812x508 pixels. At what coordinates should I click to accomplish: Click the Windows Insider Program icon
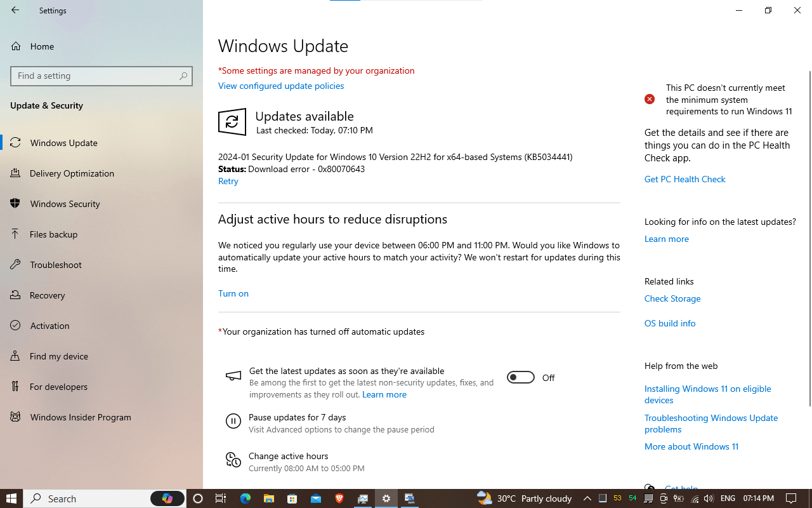(16, 417)
